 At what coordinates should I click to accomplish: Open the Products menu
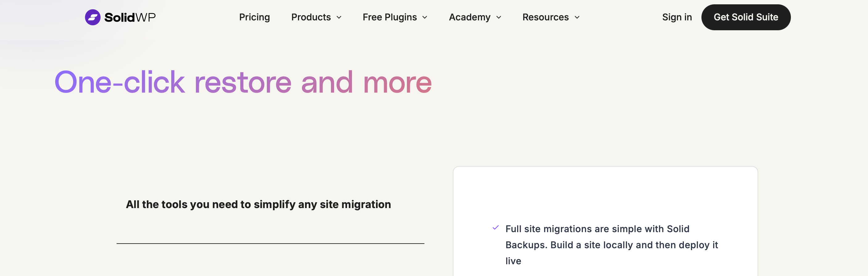tap(311, 17)
